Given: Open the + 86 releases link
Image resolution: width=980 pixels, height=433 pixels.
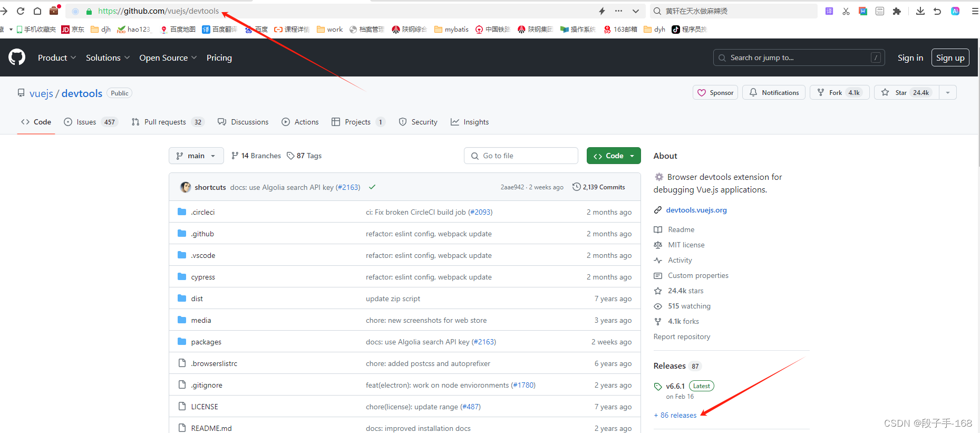Looking at the screenshot, I should coord(675,415).
